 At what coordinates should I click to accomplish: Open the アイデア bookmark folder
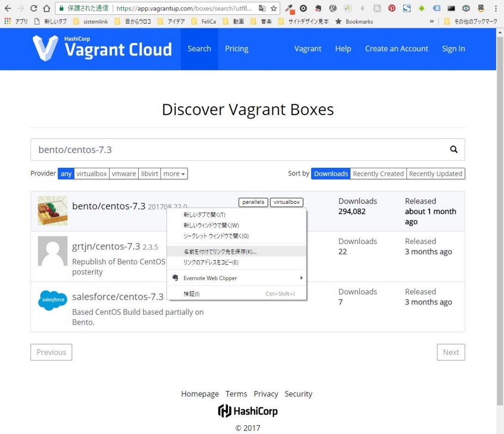click(x=171, y=22)
